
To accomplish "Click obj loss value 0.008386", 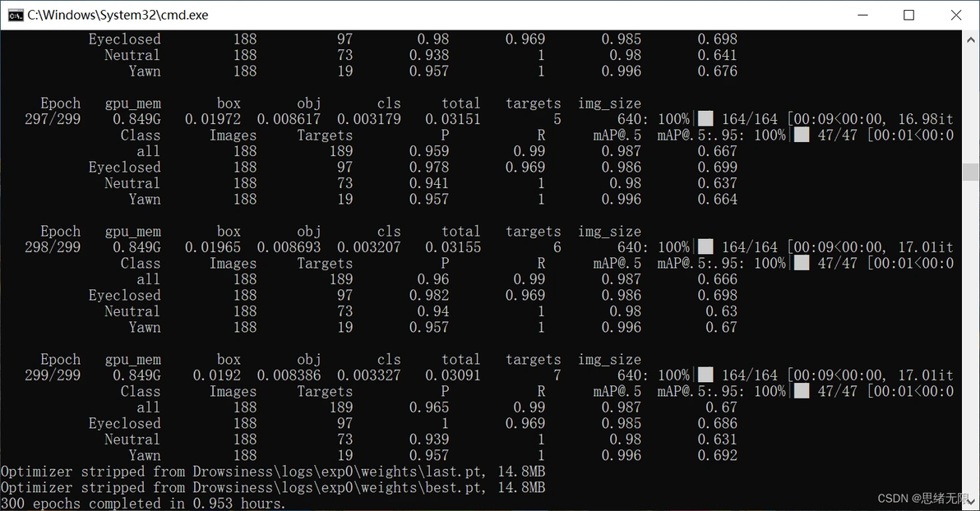I will coord(289,375).
